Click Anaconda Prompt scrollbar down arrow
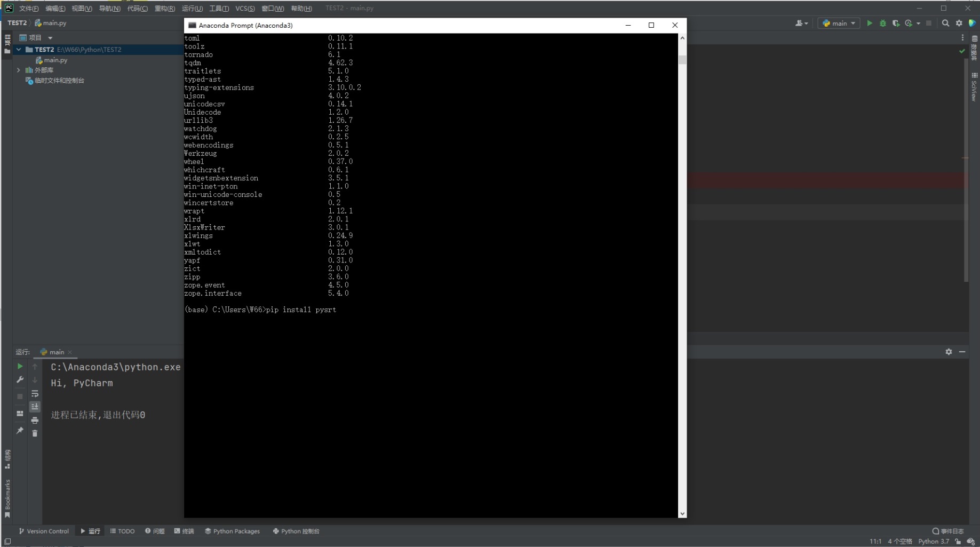Screen dimensions: 980x547 coord(682,513)
